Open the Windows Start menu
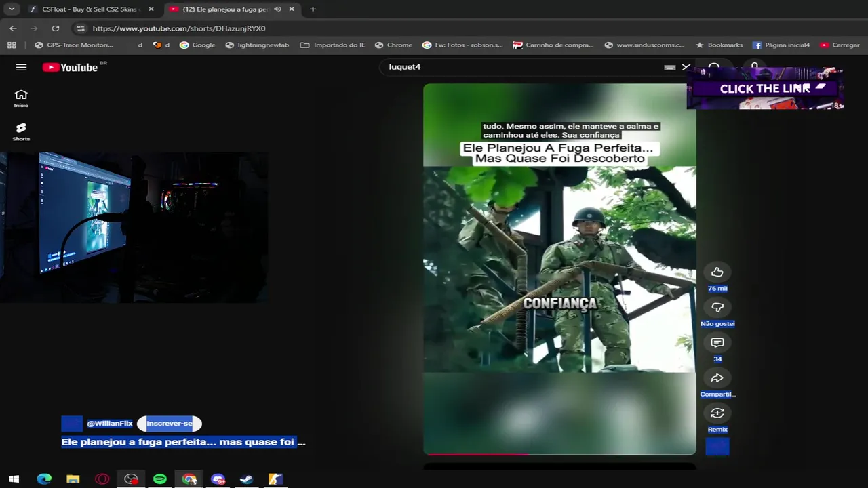868x488 pixels. pyautogui.click(x=14, y=479)
